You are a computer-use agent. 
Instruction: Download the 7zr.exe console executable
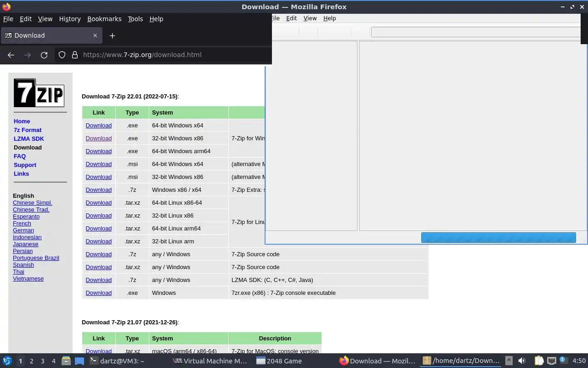[x=98, y=293]
